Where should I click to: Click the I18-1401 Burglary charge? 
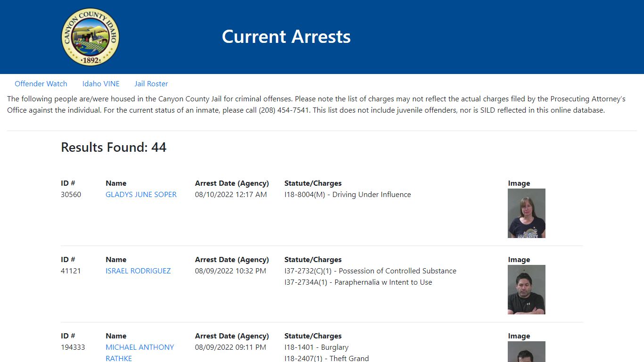tap(316, 347)
